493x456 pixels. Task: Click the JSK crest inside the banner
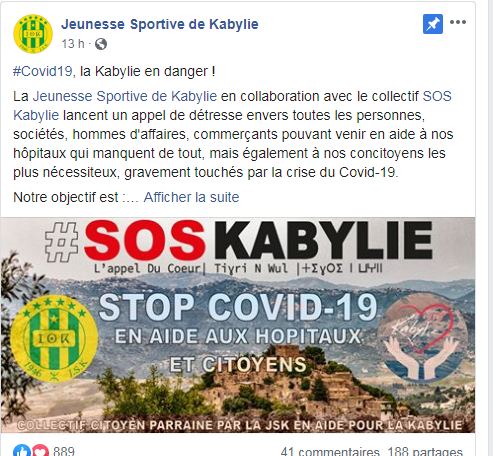click(54, 339)
